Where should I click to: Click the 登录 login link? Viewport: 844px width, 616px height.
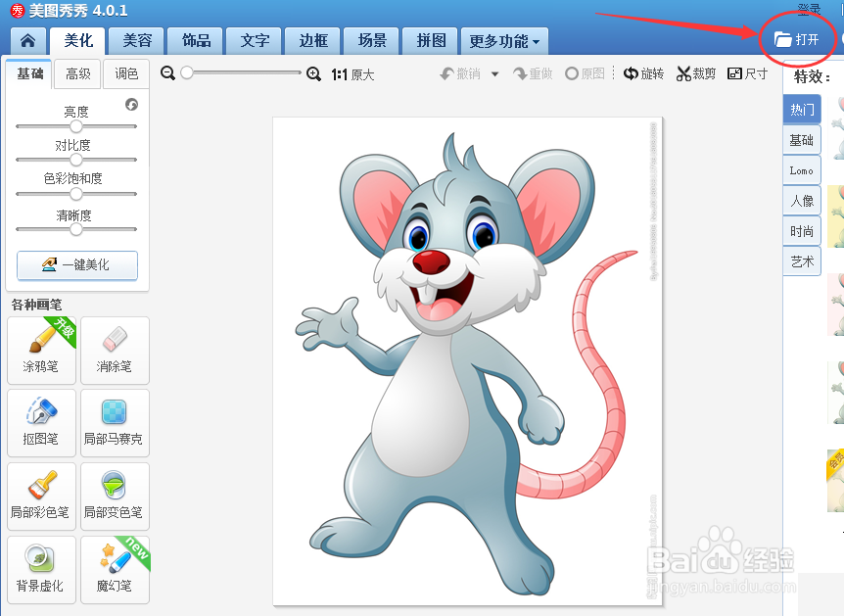point(809,9)
